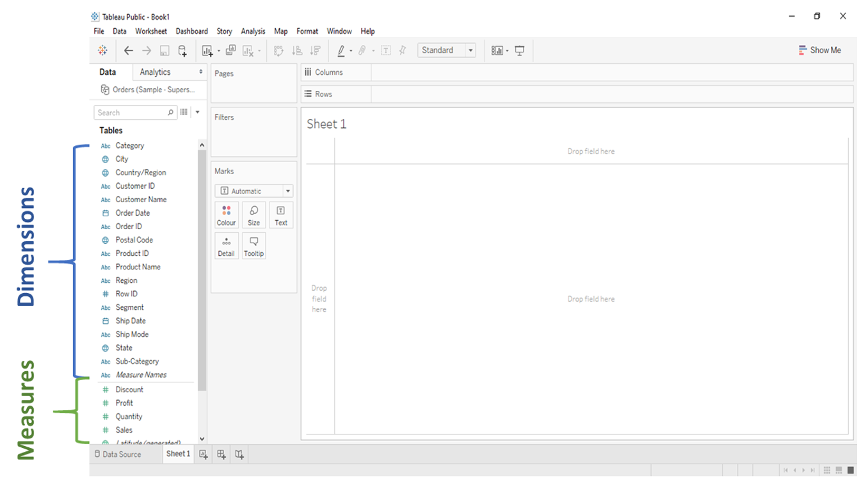
Task: Click the Sort Descending icon
Action: pos(315,51)
